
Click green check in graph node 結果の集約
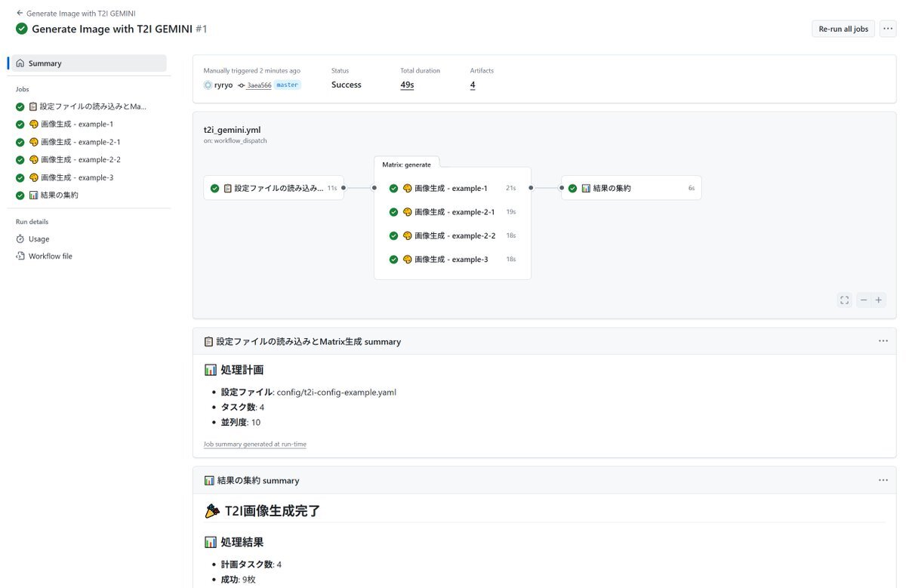point(573,188)
